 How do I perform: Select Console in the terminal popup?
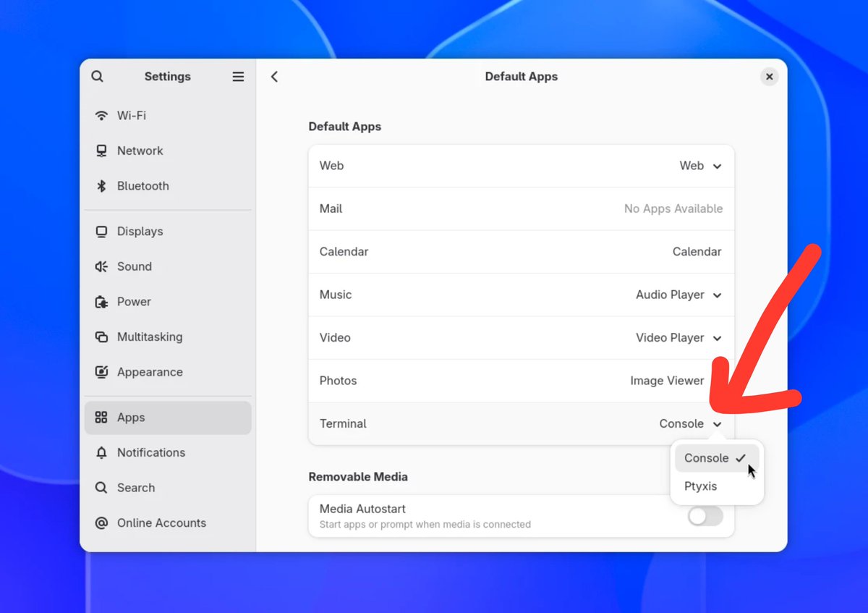click(x=717, y=458)
